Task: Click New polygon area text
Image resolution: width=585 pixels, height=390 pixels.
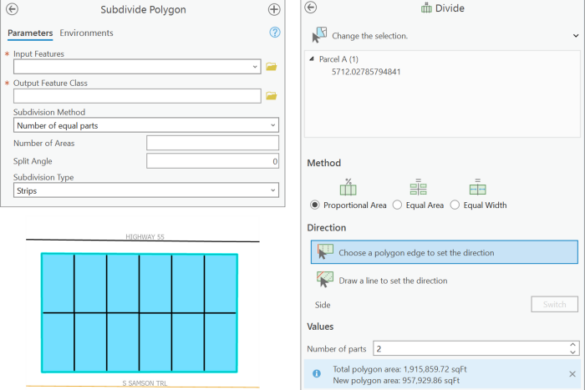Action: [x=396, y=380]
